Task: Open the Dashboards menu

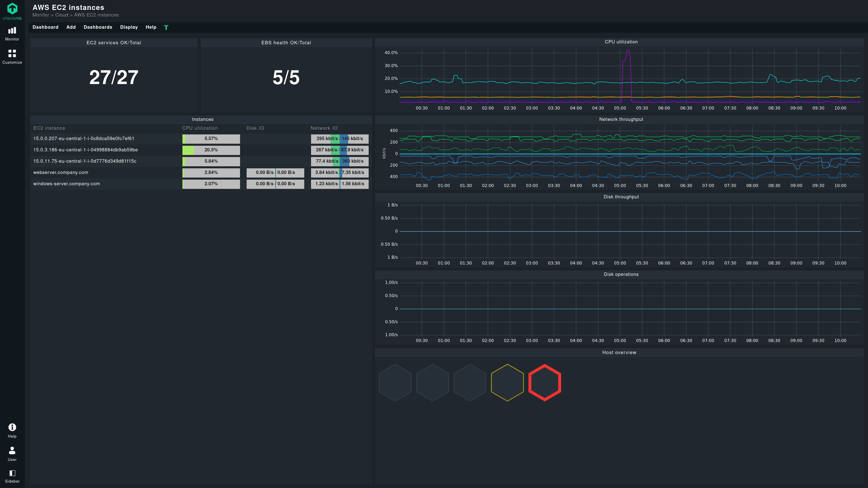Action: (x=98, y=27)
